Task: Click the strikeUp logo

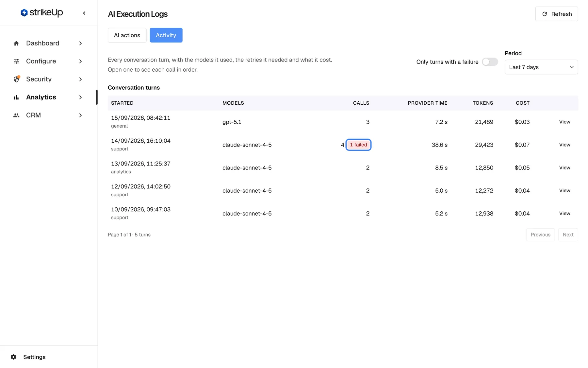Action: click(41, 13)
